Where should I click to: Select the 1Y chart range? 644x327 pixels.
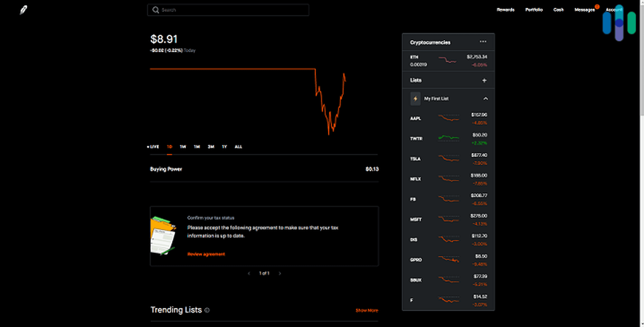224,147
